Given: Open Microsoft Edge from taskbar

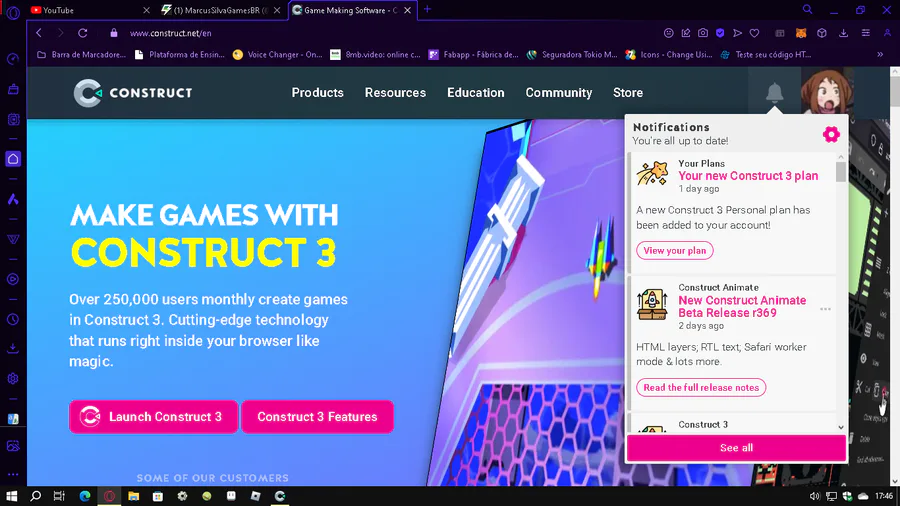Looking at the screenshot, I should pyautogui.click(x=85, y=496).
